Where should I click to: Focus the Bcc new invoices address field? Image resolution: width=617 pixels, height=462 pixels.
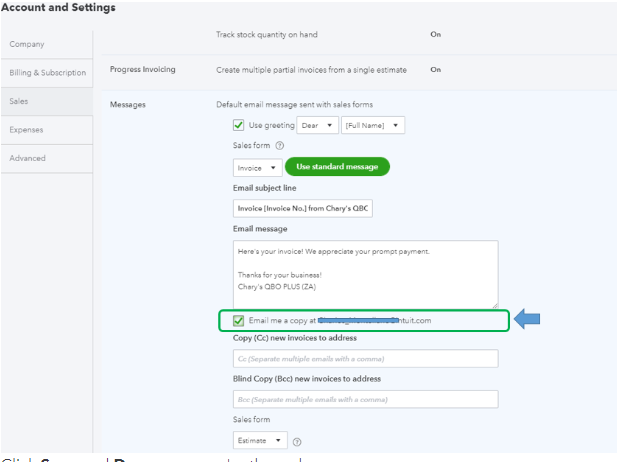tap(365, 399)
